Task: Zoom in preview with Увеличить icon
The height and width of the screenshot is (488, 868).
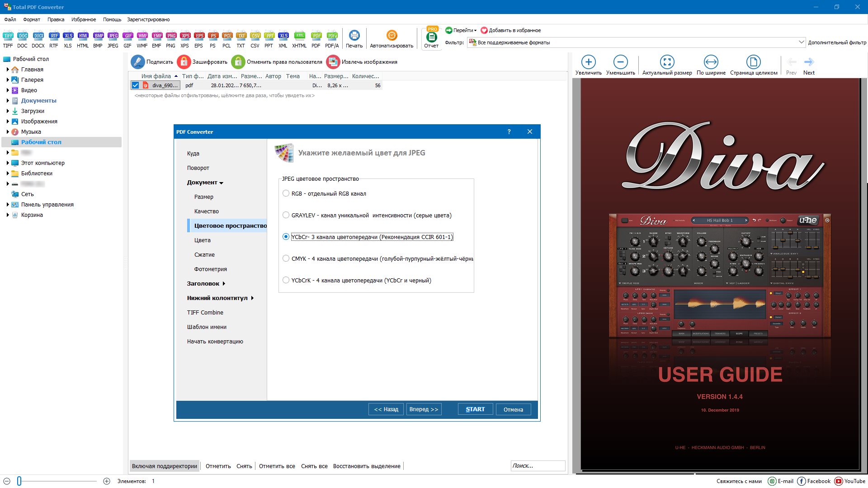Action: tap(588, 62)
